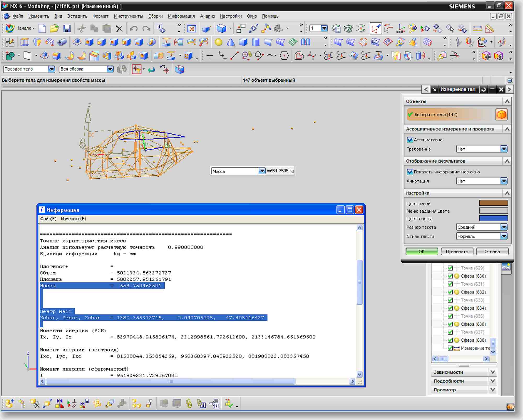Click the Save floppy disk icon
Screen dimensions: 523x420
click(x=67, y=28)
